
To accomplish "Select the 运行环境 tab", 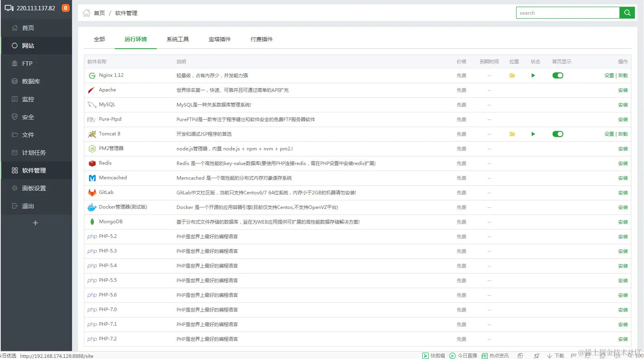I will (136, 39).
